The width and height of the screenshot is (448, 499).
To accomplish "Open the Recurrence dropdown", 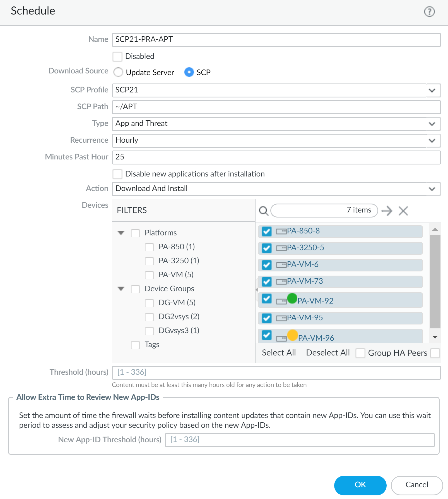I will [x=432, y=140].
